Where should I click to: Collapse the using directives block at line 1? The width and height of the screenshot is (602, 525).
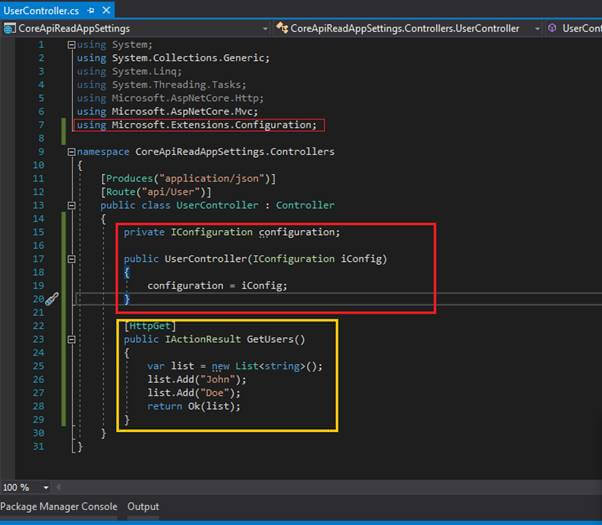71,45
